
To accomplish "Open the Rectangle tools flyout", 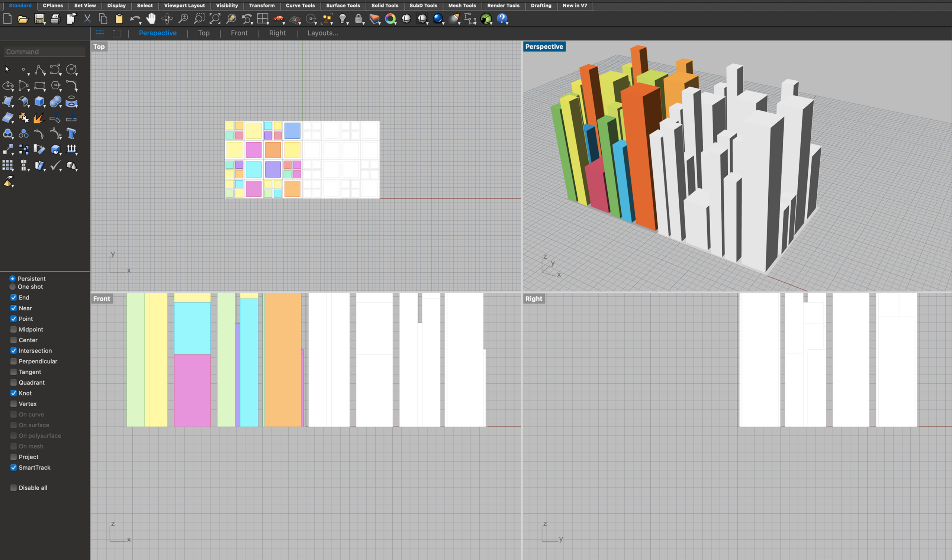I will (x=45, y=91).
